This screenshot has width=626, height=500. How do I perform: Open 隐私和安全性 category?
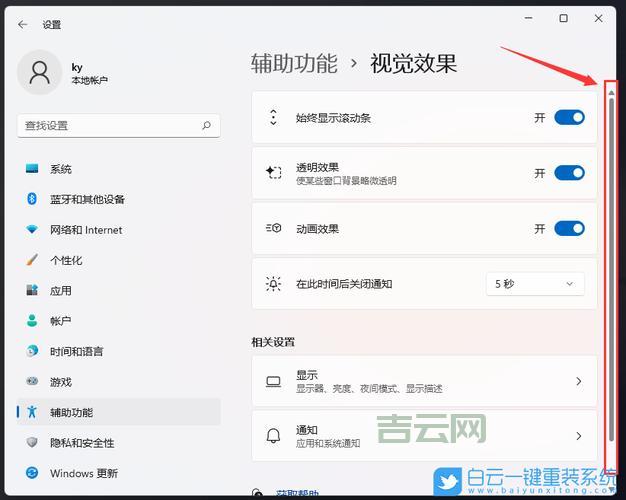pyautogui.click(x=119, y=442)
